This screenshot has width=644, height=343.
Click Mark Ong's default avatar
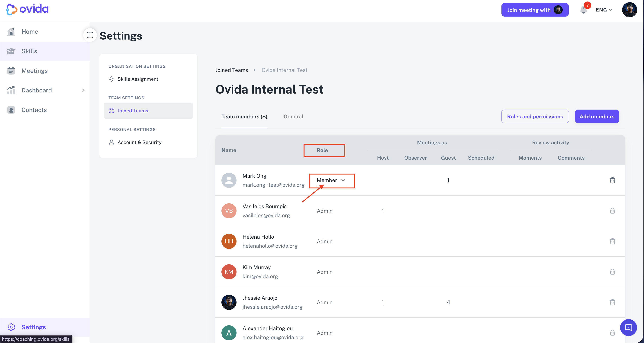click(x=229, y=180)
